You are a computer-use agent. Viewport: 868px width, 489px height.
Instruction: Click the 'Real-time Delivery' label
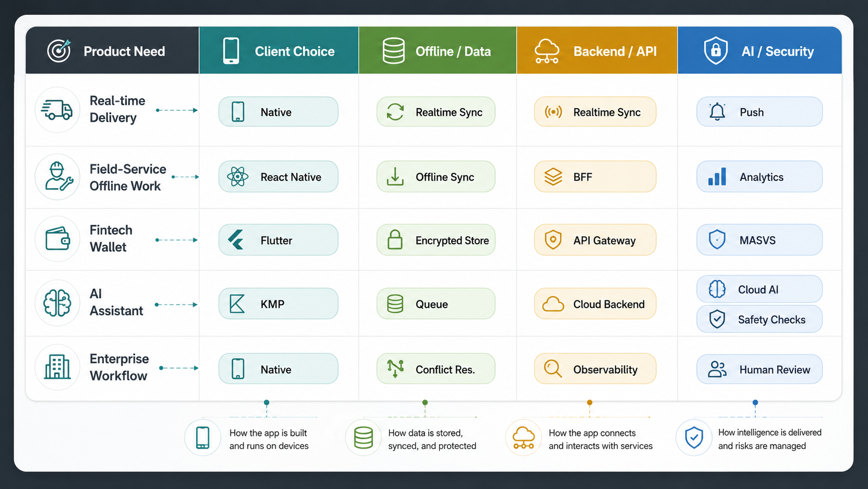tap(117, 109)
